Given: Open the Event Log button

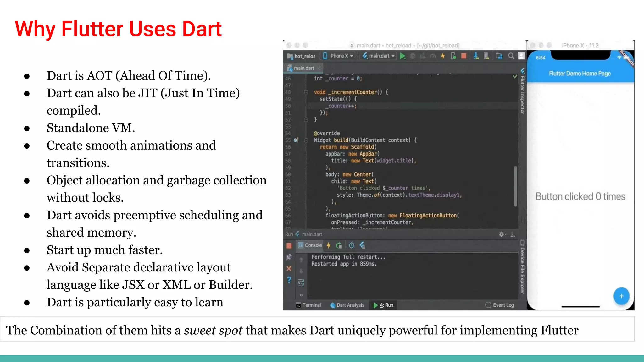Looking at the screenshot, I should tap(500, 305).
